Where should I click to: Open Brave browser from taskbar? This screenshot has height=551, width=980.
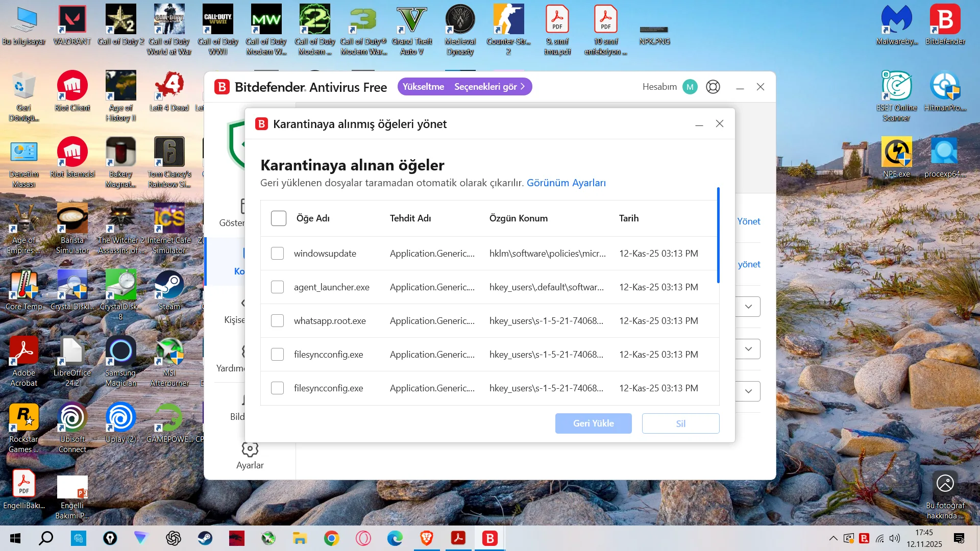click(x=427, y=538)
